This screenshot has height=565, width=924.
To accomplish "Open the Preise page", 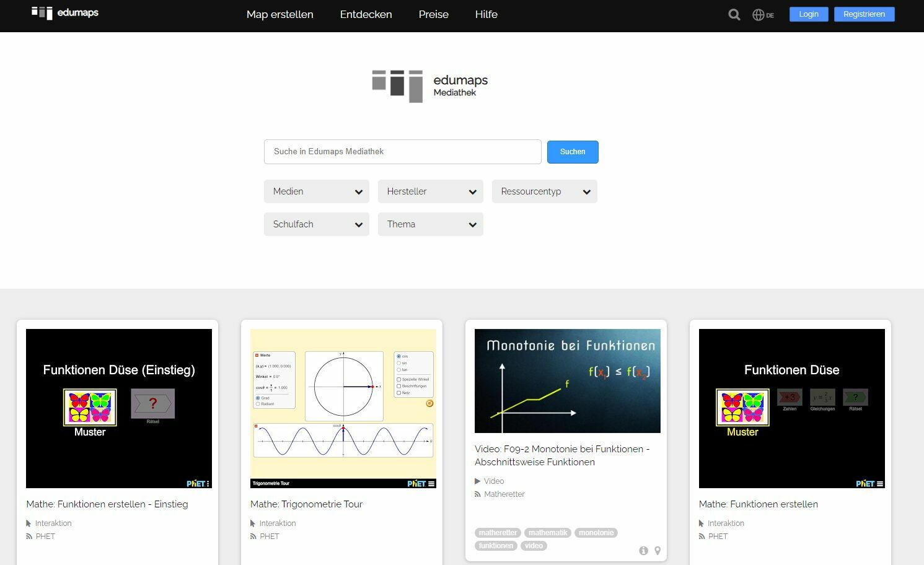I will 434,14.
